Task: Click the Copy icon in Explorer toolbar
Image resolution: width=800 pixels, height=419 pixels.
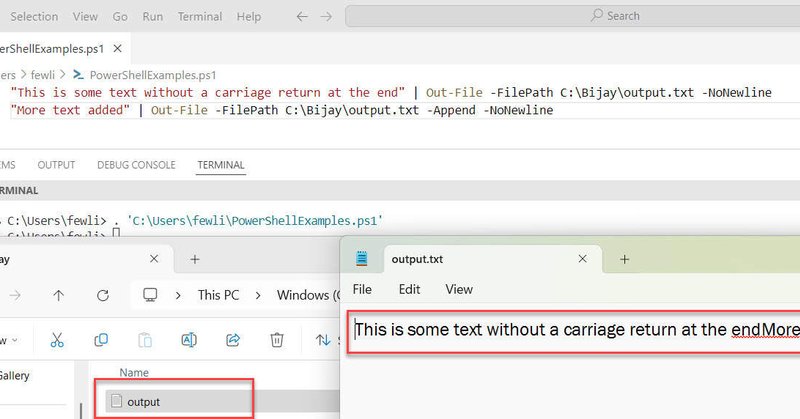Action: click(101, 340)
